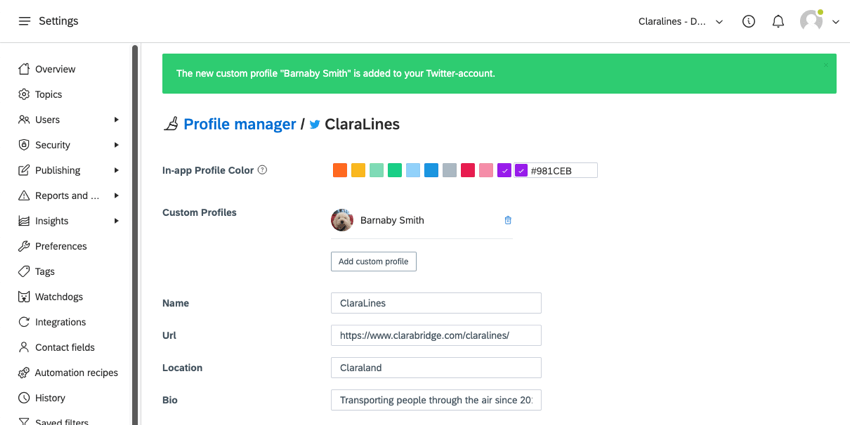The height and width of the screenshot is (425, 850).
Task: Pick the yellow profile color swatch
Action: pos(358,170)
